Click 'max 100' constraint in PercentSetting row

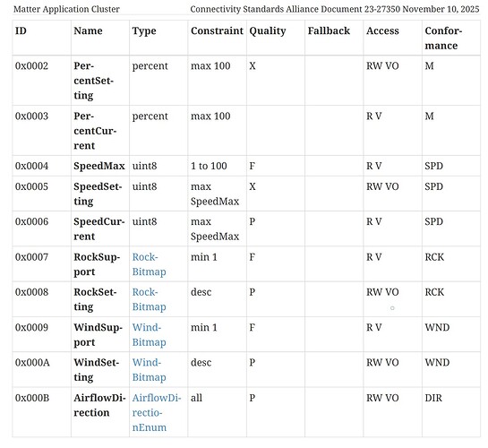click(210, 66)
